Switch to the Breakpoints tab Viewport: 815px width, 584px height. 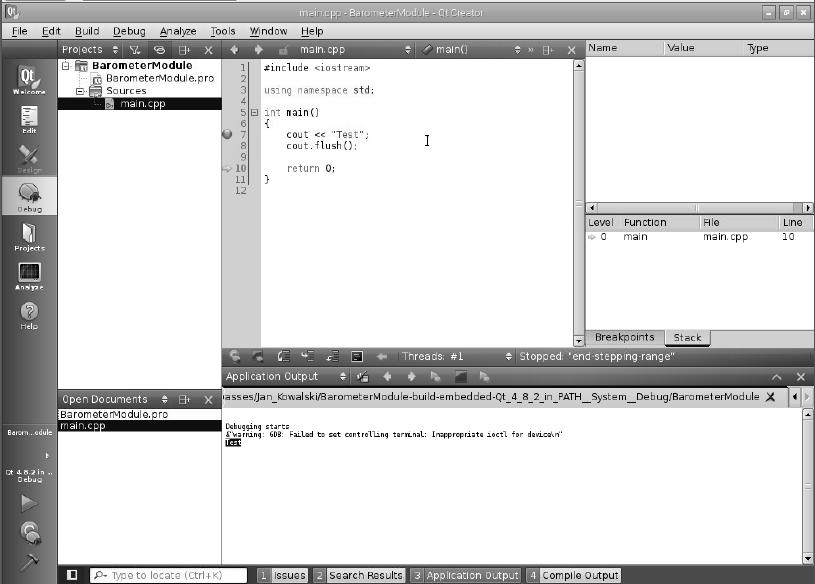(625, 337)
